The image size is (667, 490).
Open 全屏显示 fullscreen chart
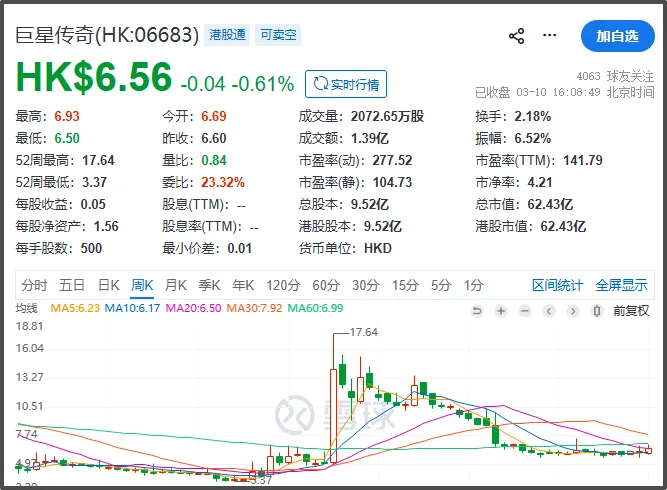(621, 285)
